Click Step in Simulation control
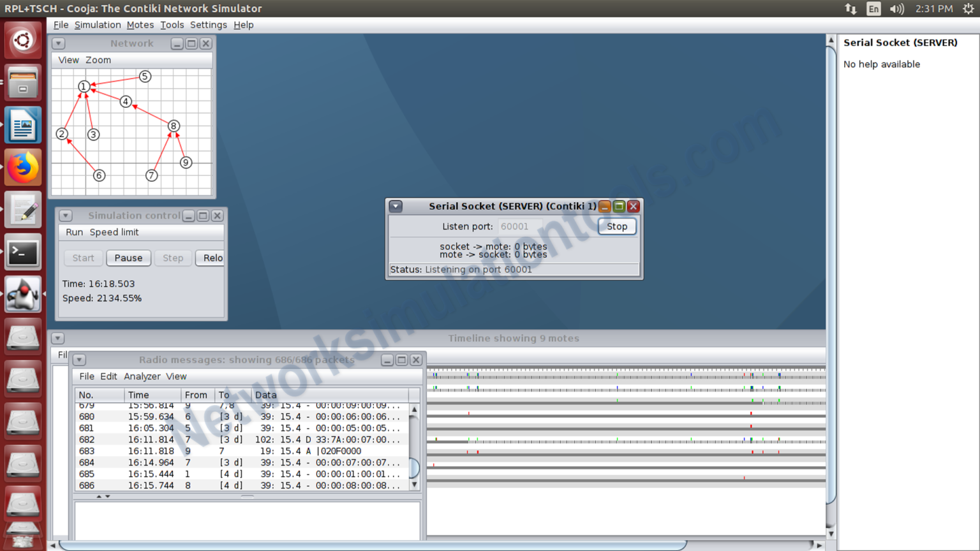This screenshot has width=980, height=551. [x=172, y=258]
